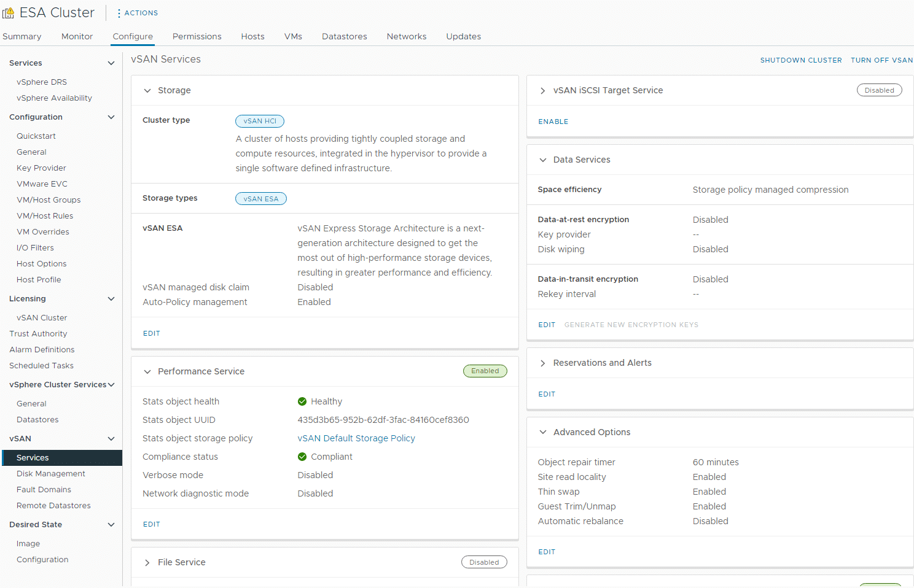The height and width of the screenshot is (588, 914).
Task: Click the vSAN ESA storage type badge
Action: point(261,199)
